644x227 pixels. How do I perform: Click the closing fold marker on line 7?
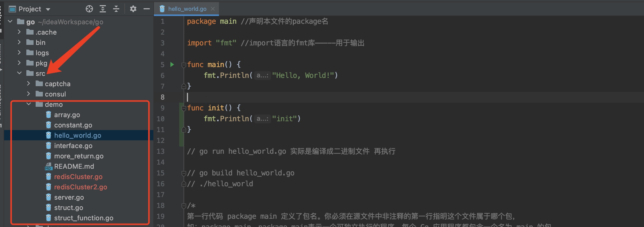(x=184, y=86)
